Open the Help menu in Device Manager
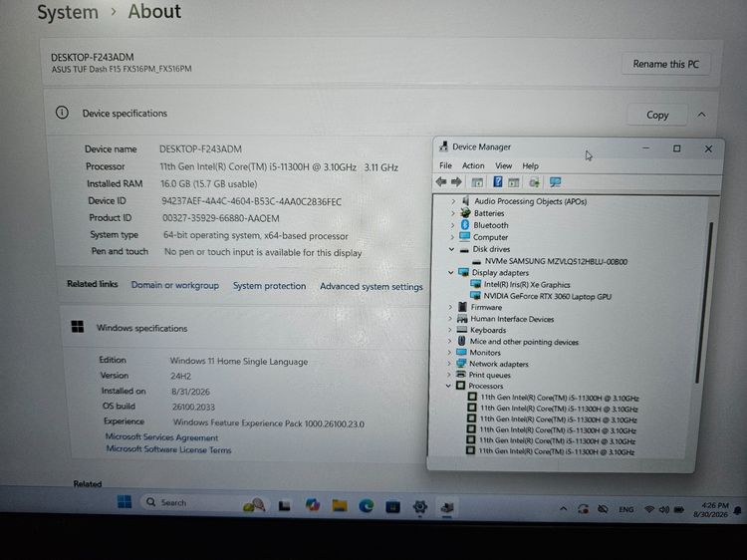Viewport: 747px width, 560px height. tap(530, 165)
